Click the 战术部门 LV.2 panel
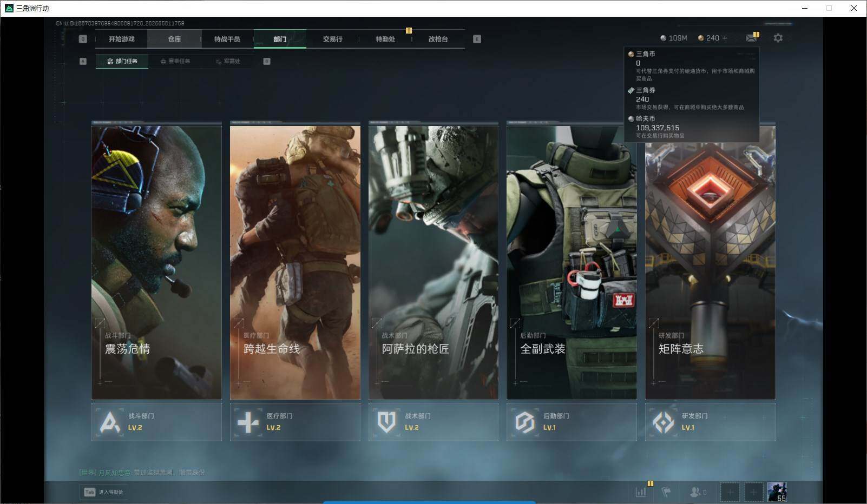 point(433,422)
